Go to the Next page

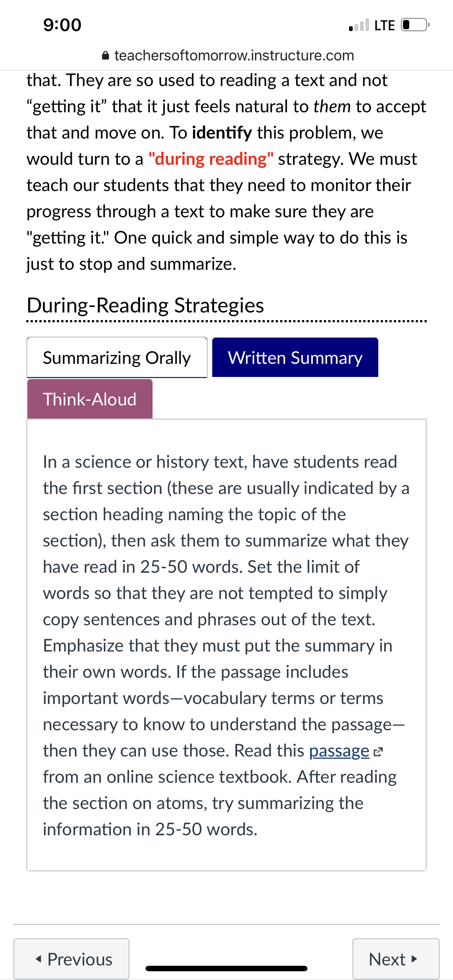396,959
